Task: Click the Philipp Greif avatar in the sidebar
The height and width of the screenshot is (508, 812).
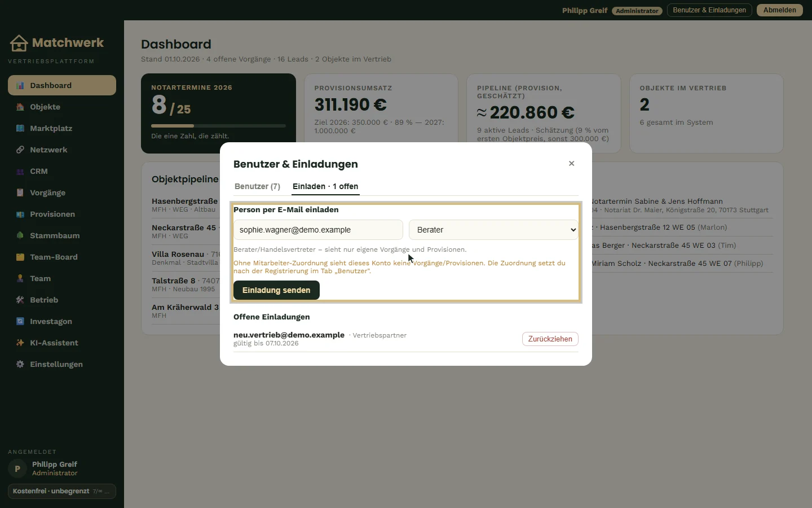Action: [17, 468]
